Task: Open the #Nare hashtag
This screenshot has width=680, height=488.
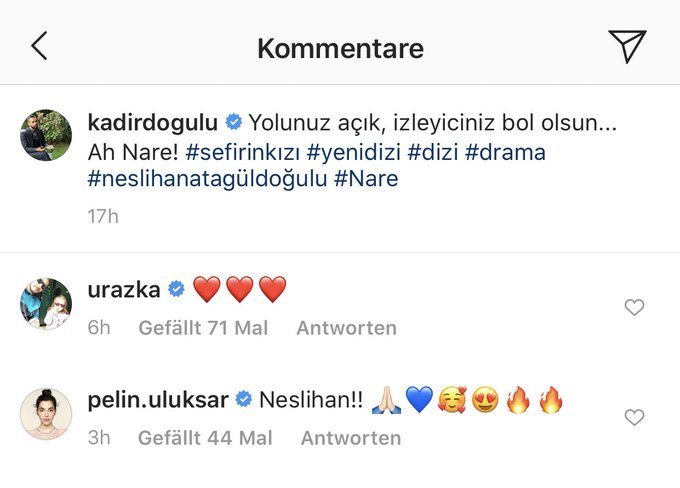Action: click(366, 179)
